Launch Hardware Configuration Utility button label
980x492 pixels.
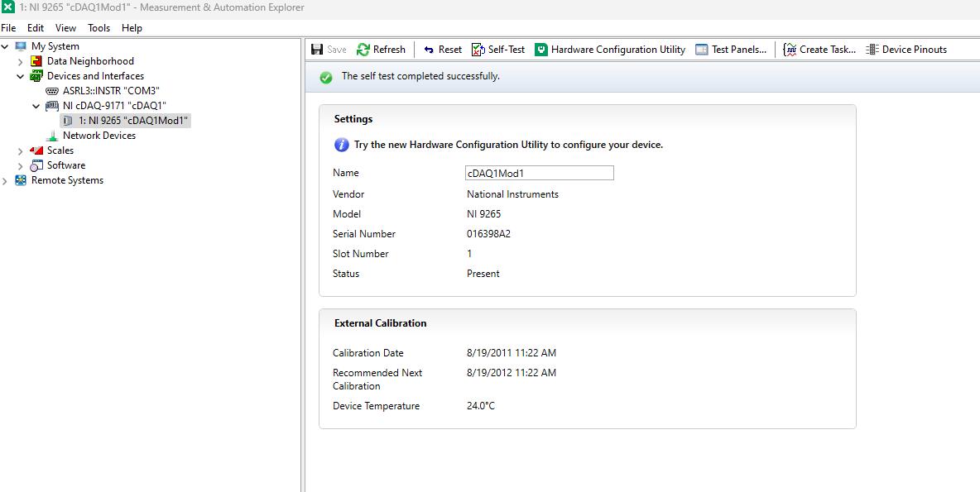point(618,50)
